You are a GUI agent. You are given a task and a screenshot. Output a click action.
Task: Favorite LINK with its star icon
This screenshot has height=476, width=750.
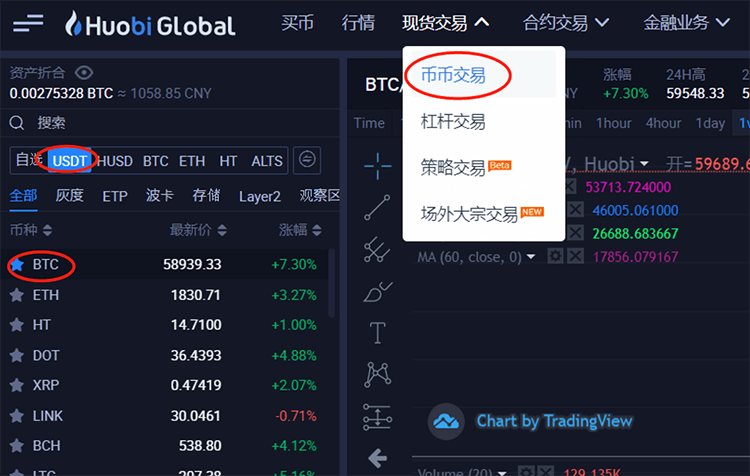tap(17, 416)
